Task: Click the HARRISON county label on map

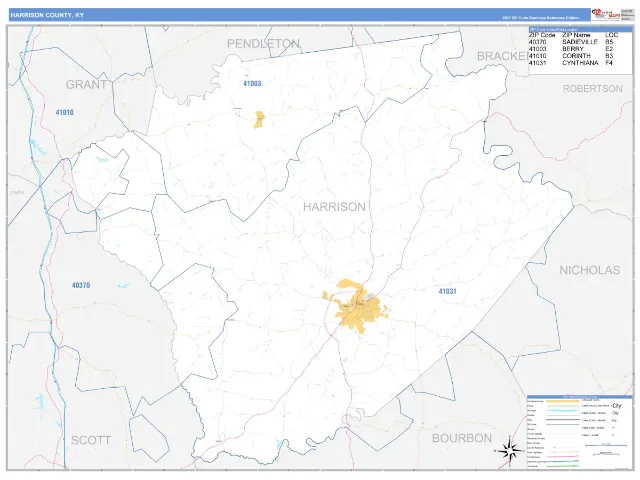Action: pos(334,207)
